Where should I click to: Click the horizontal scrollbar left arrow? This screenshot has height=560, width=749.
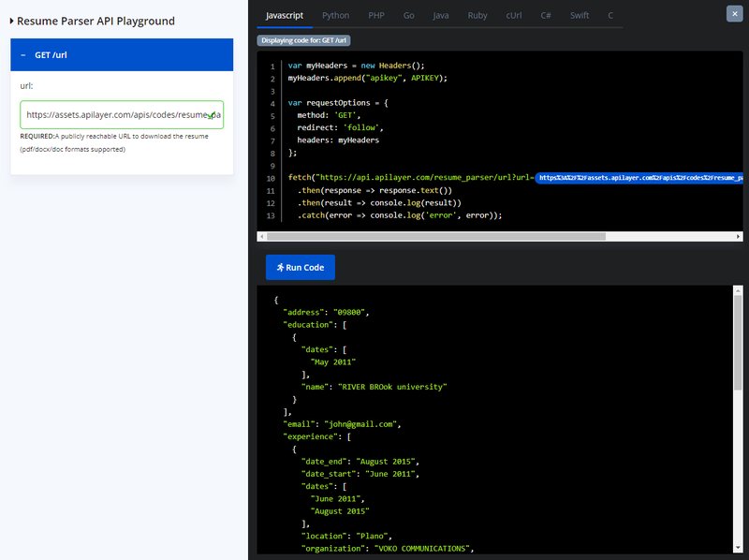coord(262,236)
